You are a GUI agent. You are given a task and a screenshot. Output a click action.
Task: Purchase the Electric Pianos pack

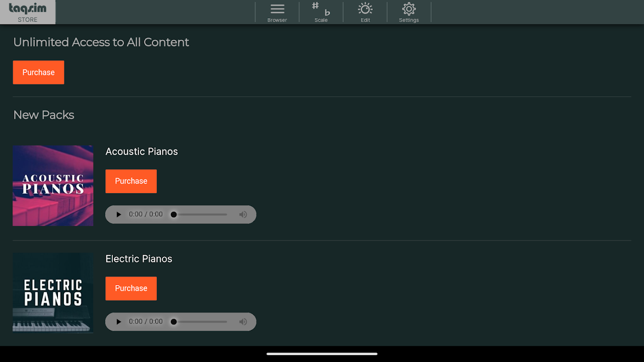pyautogui.click(x=131, y=288)
